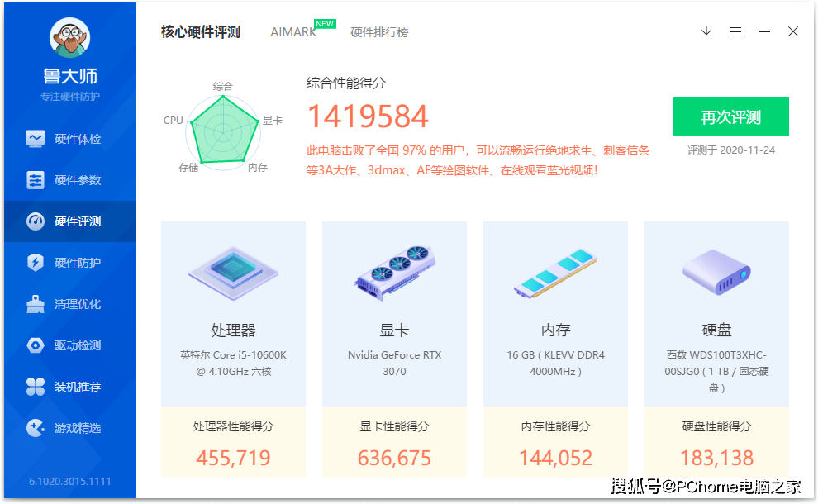Click the 游戏精选 game icon

[x=36, y=428]
